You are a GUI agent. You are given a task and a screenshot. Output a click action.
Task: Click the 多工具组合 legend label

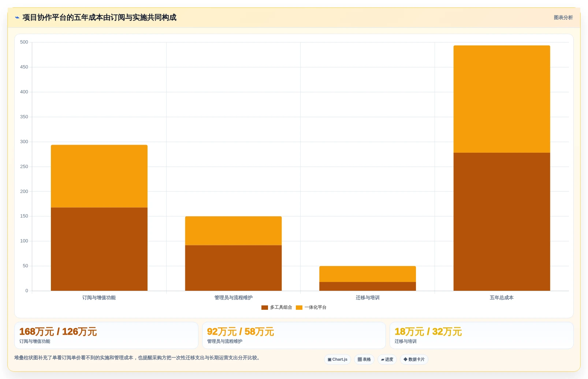click(x=281, y=308)
